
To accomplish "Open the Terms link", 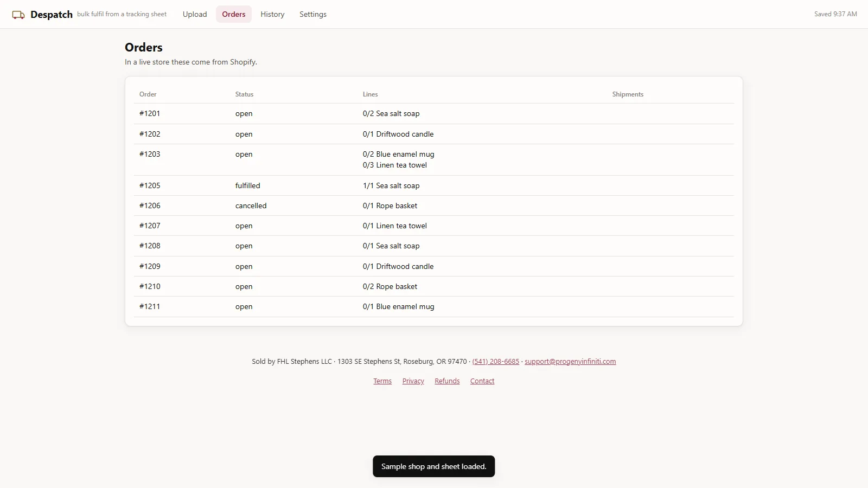I will click(x=382, y=381).
